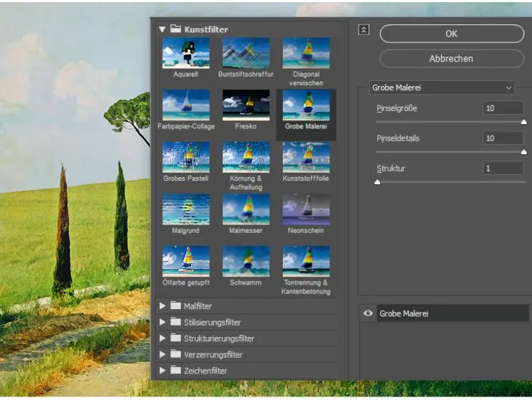The image size is (532, 400).
Task: Apply the Fresko filter thumbnail
Action: coord(246,105)
